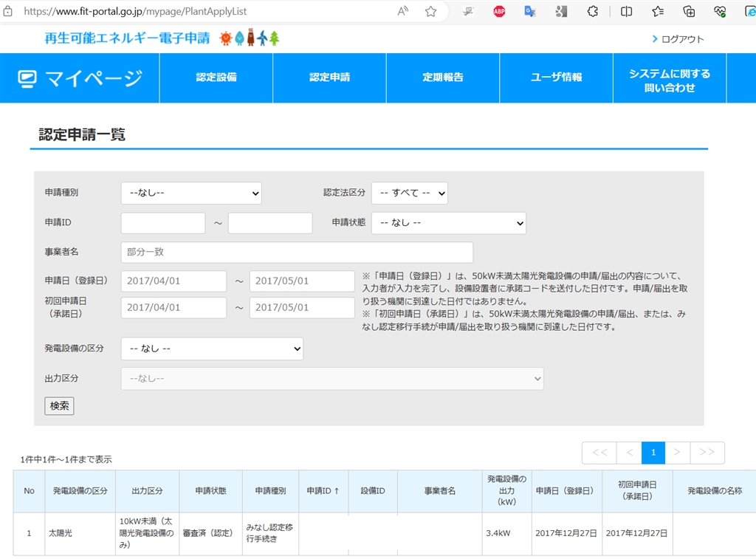Open the 認定法区分 dropdown
This screenshot has width=756, height=559.
409,193
